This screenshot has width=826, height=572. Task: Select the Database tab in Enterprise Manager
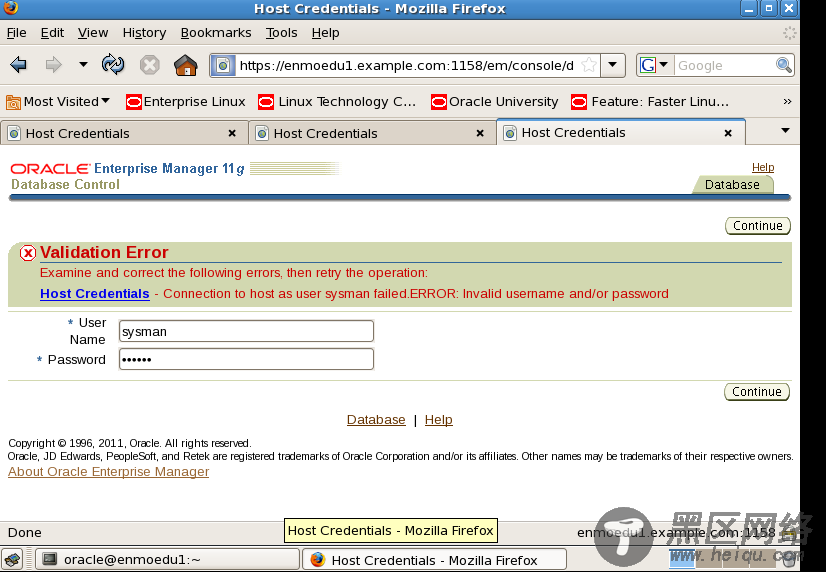(732, 184)
